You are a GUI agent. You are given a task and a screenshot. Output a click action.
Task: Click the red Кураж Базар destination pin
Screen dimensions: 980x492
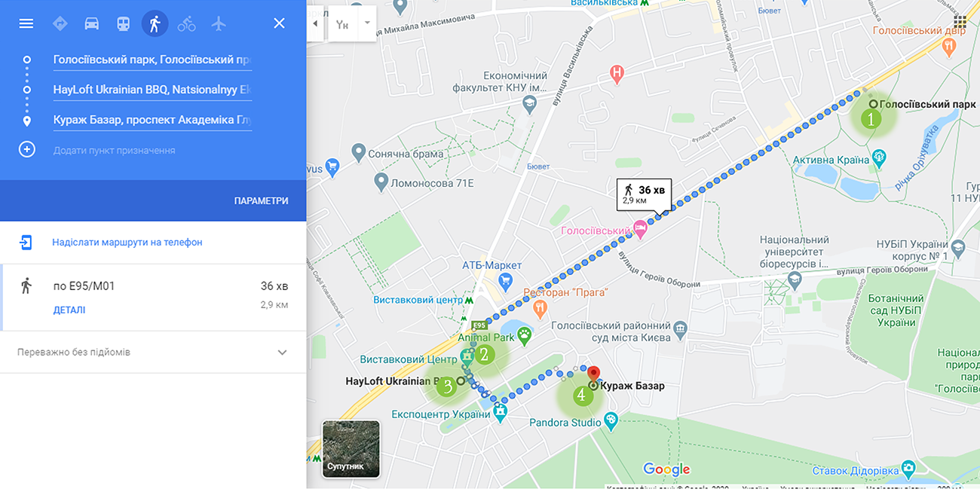(593, 374)
